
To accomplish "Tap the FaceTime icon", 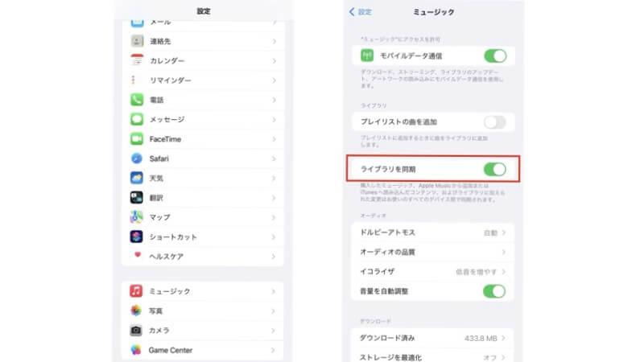I will [137, 138].
